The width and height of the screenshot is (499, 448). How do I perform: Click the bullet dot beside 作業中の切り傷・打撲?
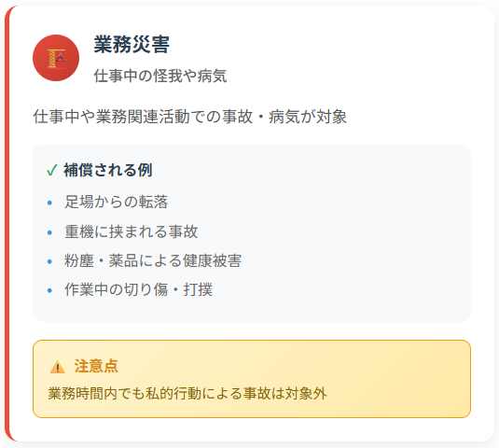49,290
